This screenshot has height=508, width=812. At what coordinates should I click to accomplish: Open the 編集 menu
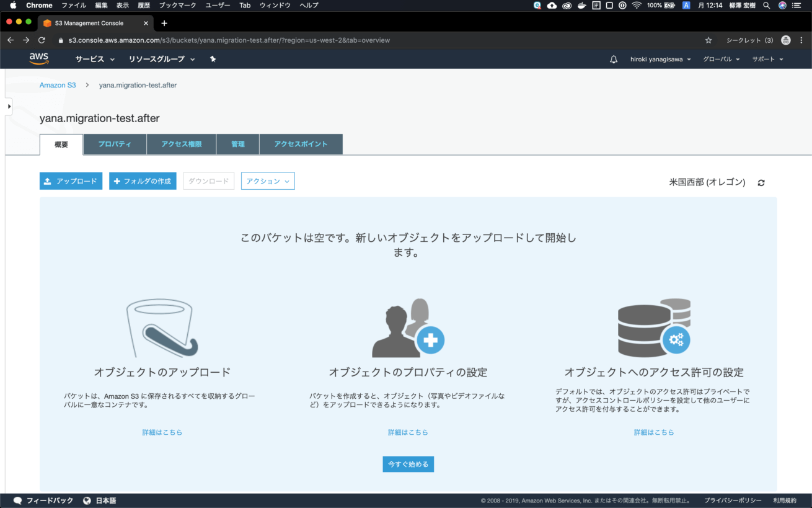click(101, 5)
